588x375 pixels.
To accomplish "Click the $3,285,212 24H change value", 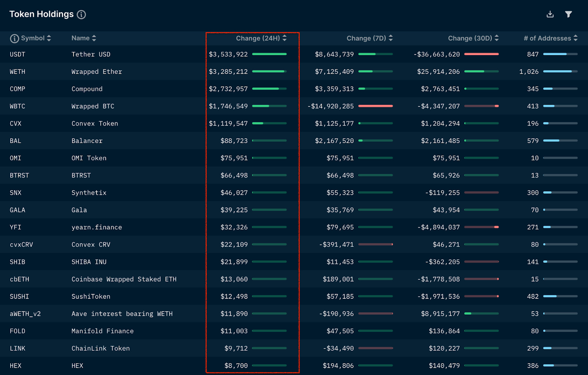I will (x=228, y=72).
